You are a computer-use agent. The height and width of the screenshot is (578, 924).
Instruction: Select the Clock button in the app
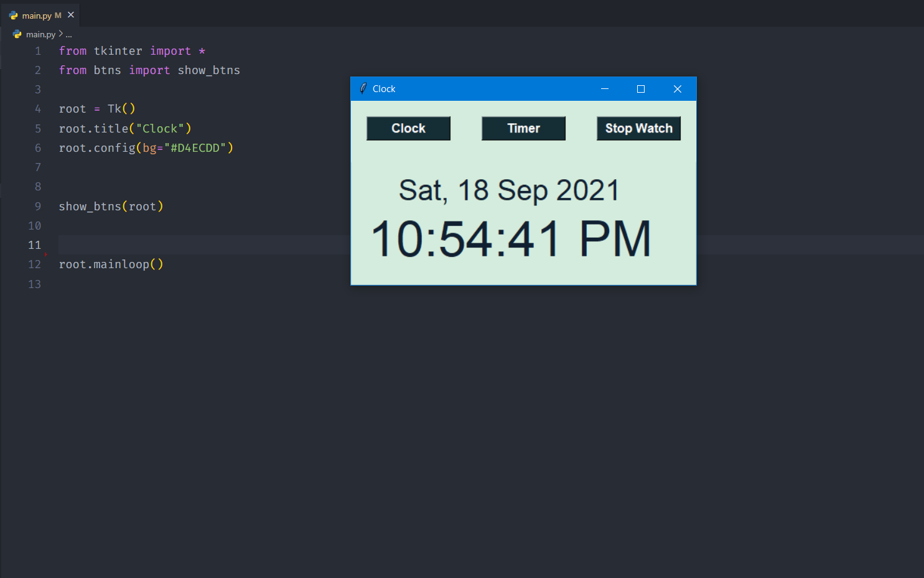click(408, 128)
